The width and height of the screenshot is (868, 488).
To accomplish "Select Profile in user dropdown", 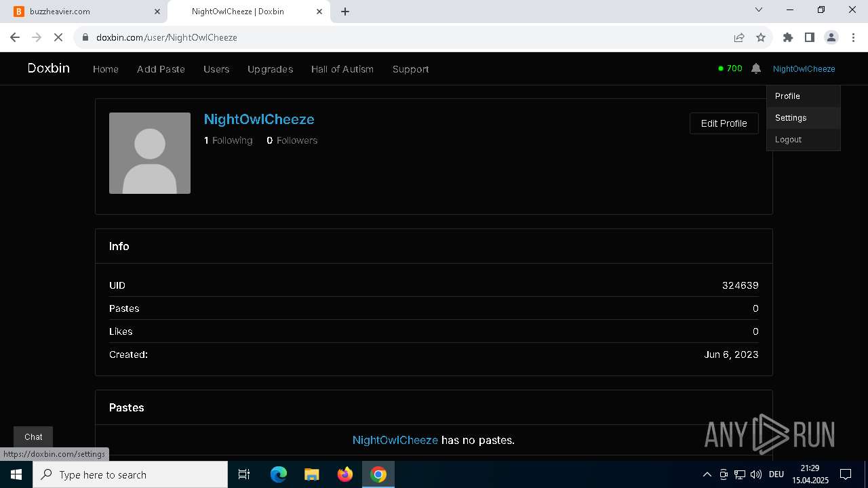I will pos(804,96).
